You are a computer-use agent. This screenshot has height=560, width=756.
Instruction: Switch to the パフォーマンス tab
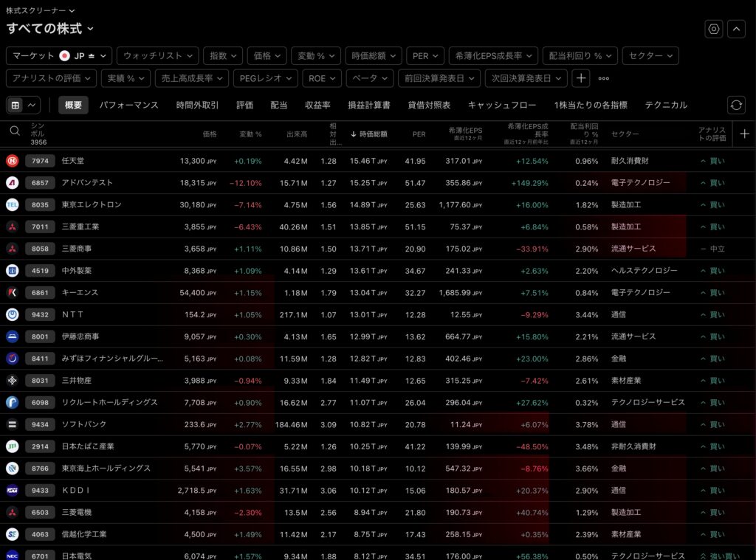pyautogui.click(x=128, y=106)
